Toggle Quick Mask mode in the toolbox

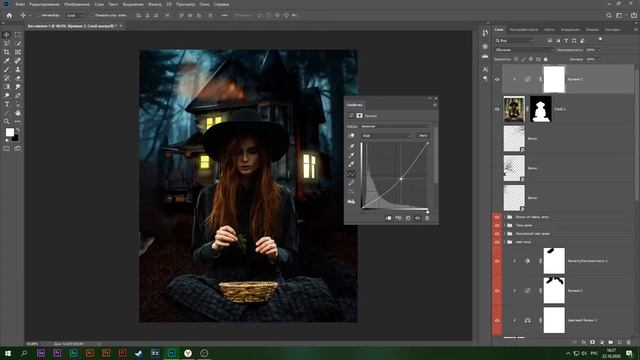click(x=7, y=149)
